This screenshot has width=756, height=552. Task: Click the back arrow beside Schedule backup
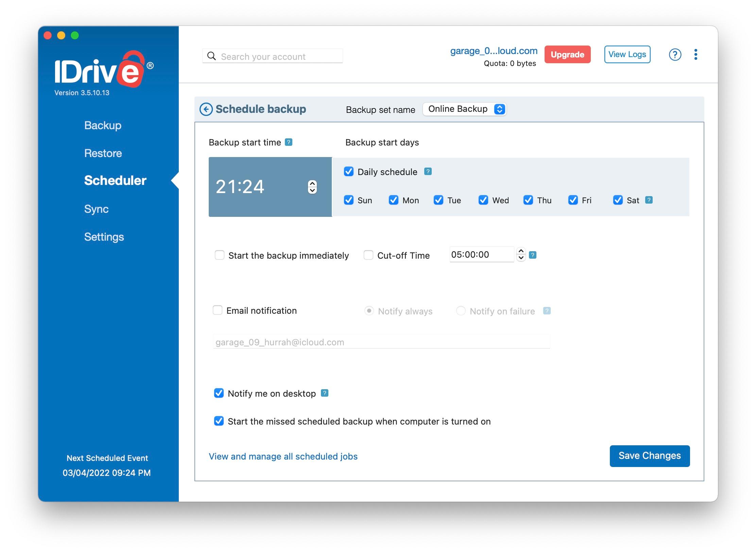click(206, 109)
